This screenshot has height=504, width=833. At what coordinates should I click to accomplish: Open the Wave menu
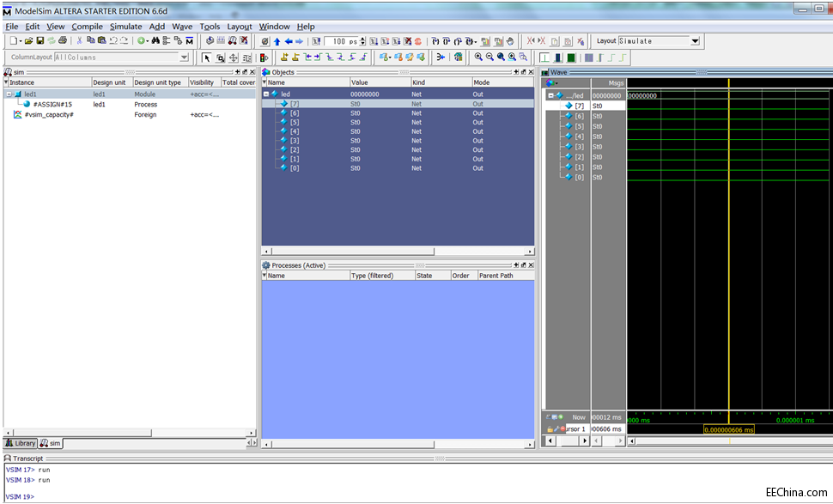182,27
